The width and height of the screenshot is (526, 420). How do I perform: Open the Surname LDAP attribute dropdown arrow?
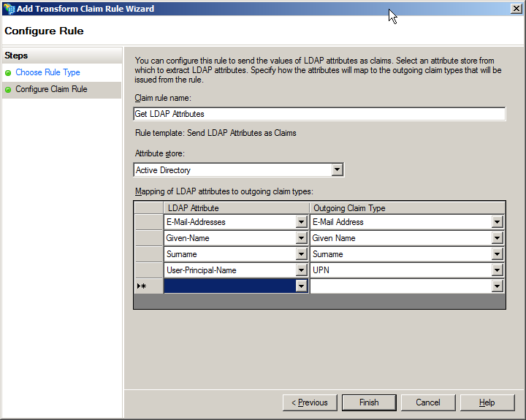point(301,254)
